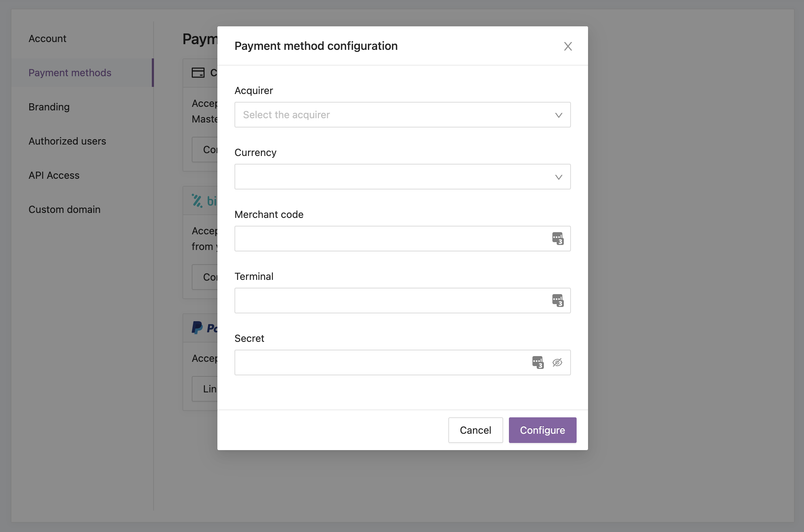Image resolution: width=804 pixels, height=532 pixels.
Task: Click the Bizum logo icon
Action: tap(197, 201)
